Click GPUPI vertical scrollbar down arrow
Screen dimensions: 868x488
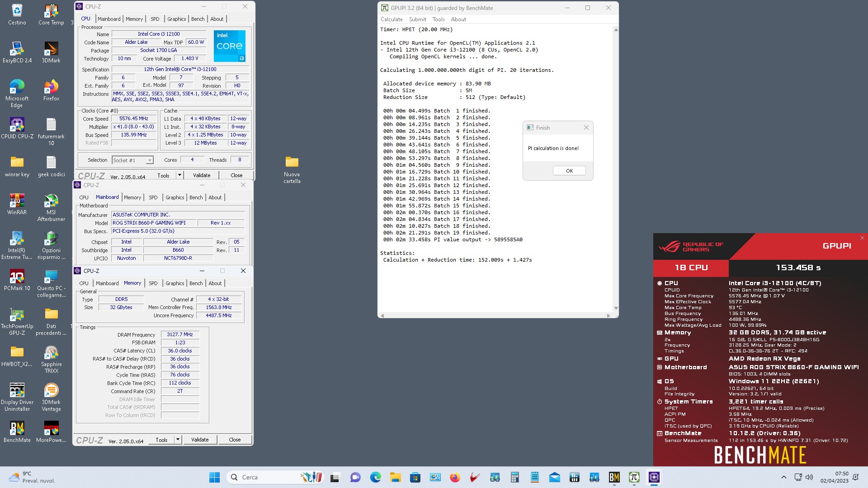(x=616, y=309)
